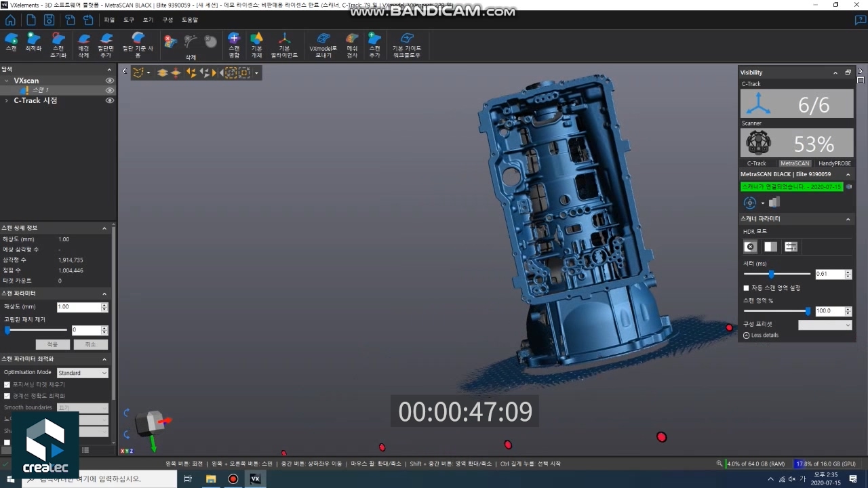Open the 파일 (File) menu
The image size is (868, 488).
point(109,20)
